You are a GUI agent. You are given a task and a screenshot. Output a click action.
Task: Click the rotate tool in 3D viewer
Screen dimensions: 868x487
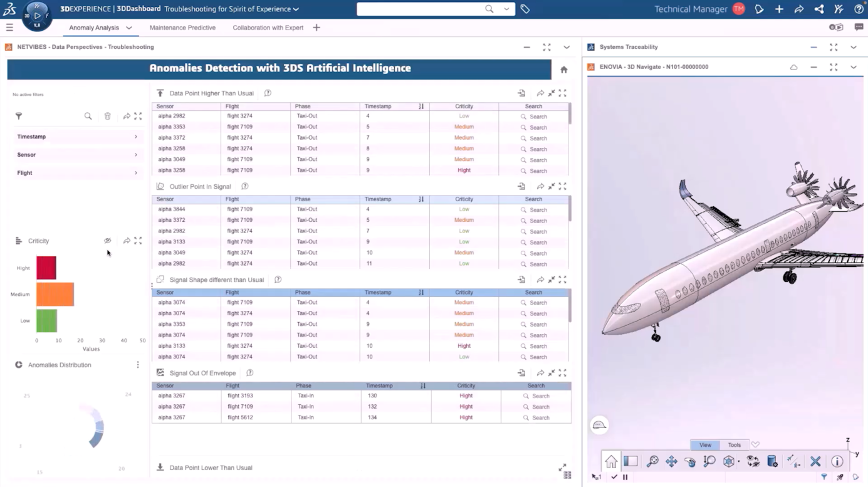click(690, 461)
